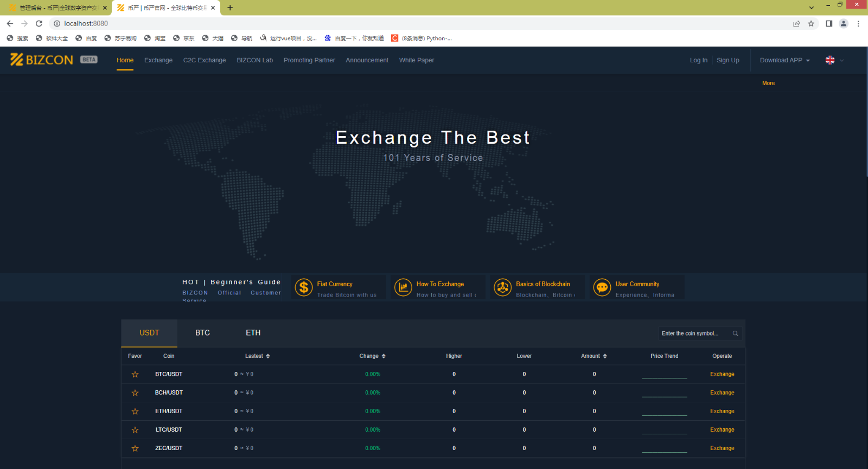Click the Fiat Currency dollar icon
Viewport: 868px width, 469px height.
coord(304,287)
